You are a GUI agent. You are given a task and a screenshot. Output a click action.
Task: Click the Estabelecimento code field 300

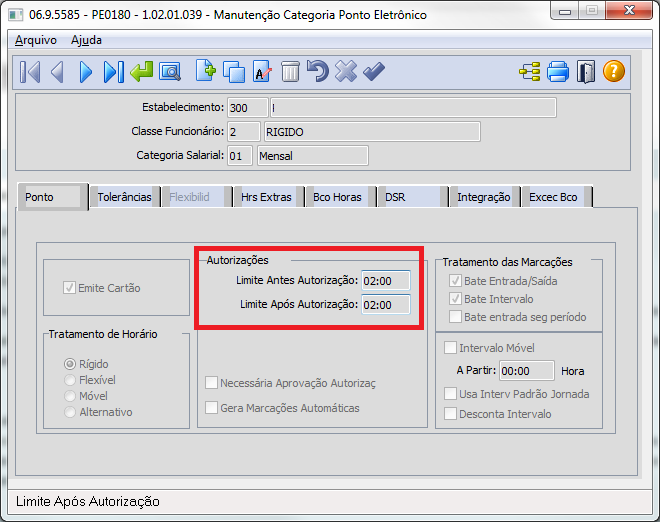[x=248, y=108]
